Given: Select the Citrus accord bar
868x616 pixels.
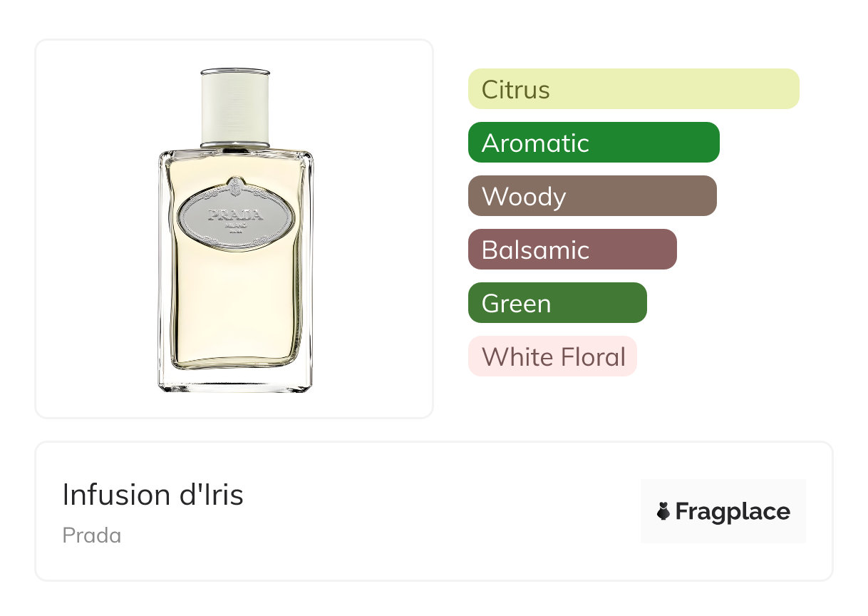Looking at the screenshot, I should pos(633,89).
